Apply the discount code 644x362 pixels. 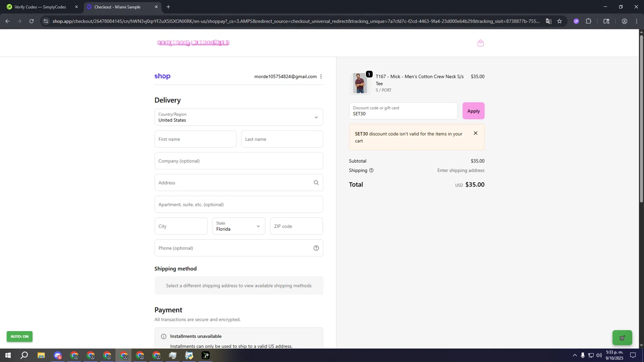(x=474, y=111)
